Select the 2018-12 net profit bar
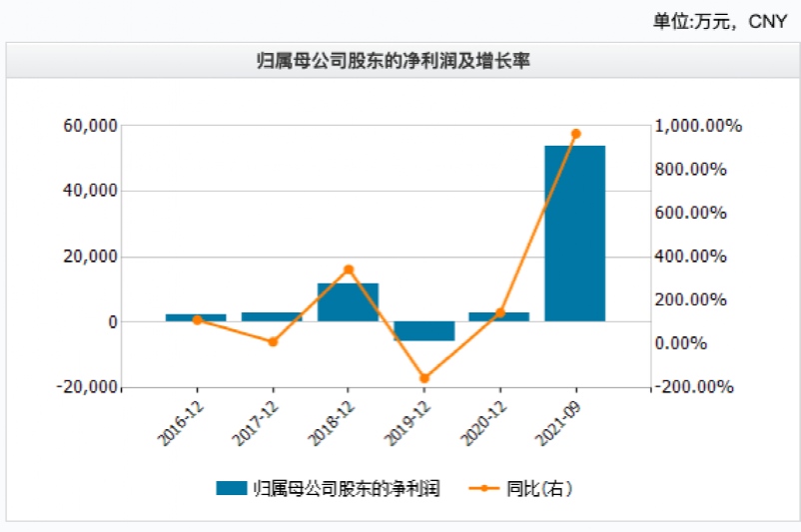 point(348,302)
